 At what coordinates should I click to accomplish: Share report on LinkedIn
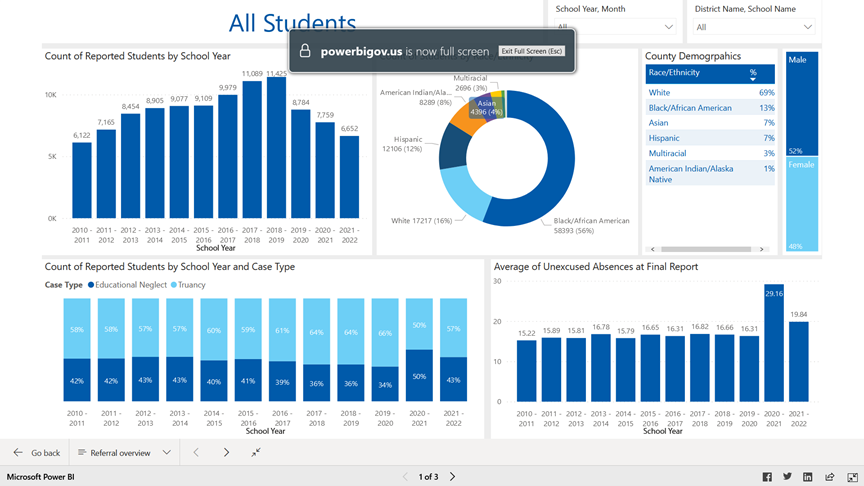pos(808,477)
